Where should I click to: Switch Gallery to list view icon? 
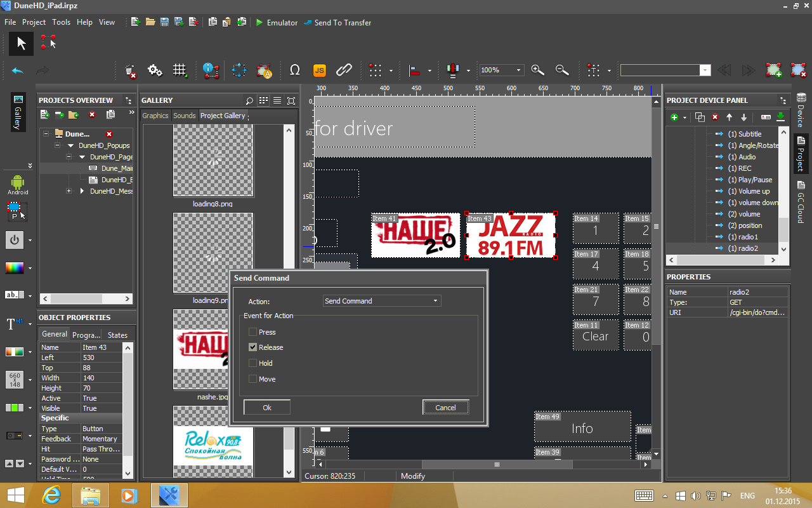tap(277, 100)
